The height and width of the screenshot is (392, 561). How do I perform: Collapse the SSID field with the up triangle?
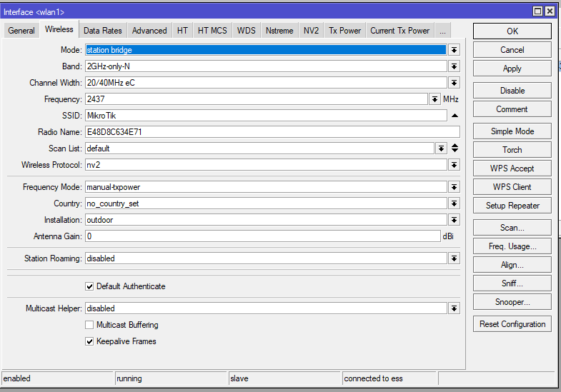click(x=455, y=116)
